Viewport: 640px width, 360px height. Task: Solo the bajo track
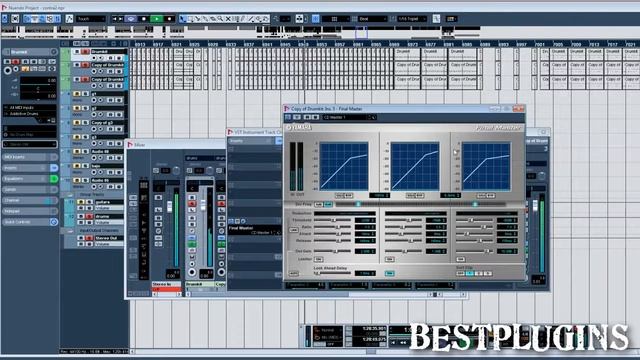tap(85, 166)
